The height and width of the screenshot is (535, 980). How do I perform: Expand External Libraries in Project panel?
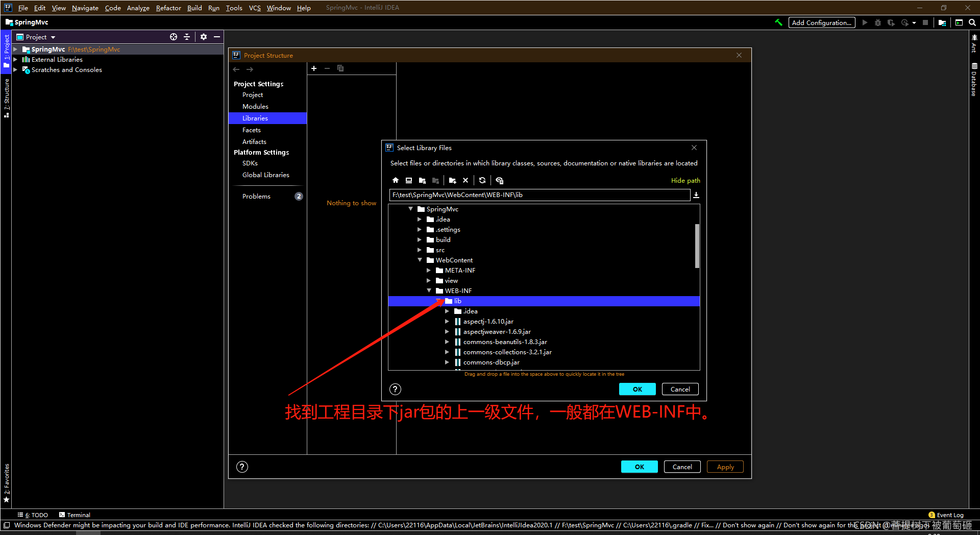pos(15,60)
